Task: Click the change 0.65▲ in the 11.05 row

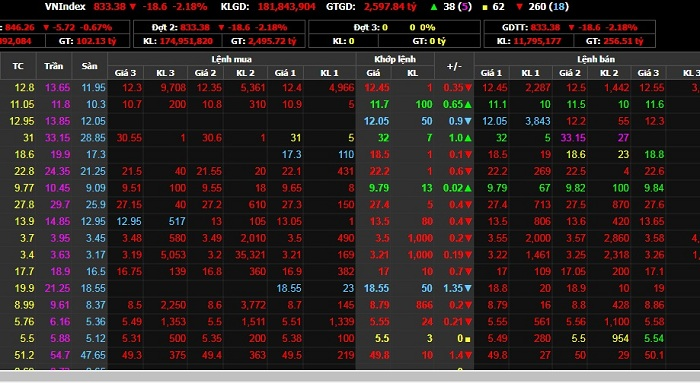Action: pyautogui.click(x=457, y=104)
